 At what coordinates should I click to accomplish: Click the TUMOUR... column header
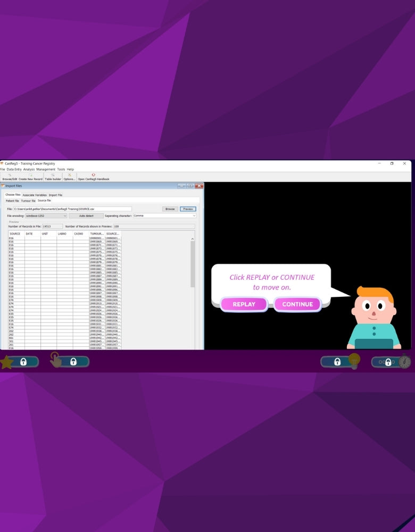pos(97,234)
